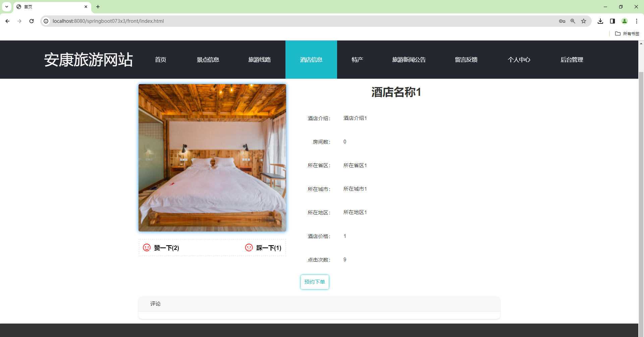
Task: Open 个人中心 navigation item
Action: coord(519,60)
